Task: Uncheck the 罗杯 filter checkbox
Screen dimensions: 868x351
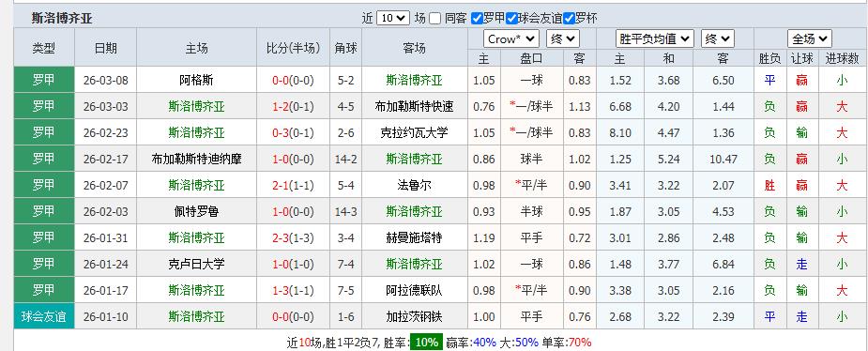Action: (x=570, y=19)
